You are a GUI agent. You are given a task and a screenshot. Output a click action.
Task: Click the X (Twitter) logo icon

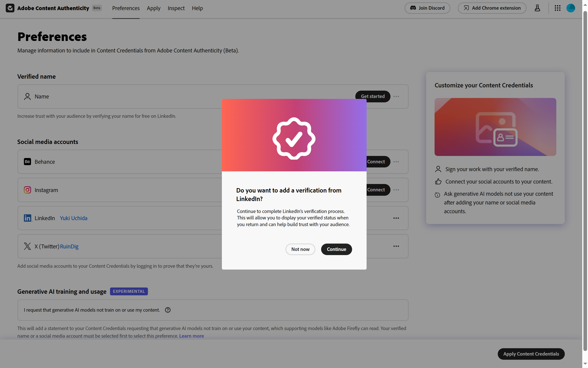tap(27, 246)
